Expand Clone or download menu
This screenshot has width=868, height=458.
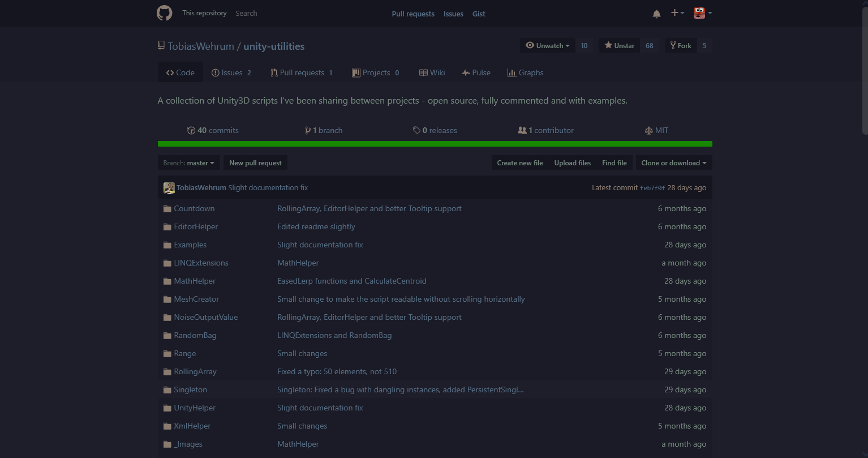coord(674,163)
